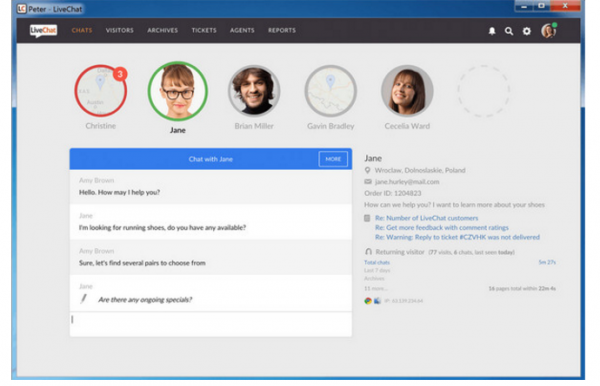Click the Total chats link

[377, 262]
